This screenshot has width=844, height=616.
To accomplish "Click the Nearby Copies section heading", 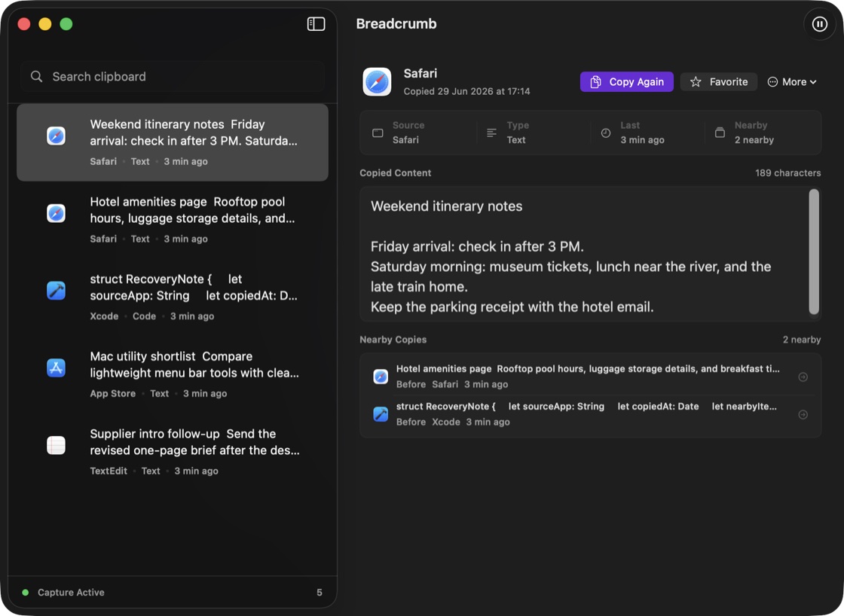I will [393, 340].
